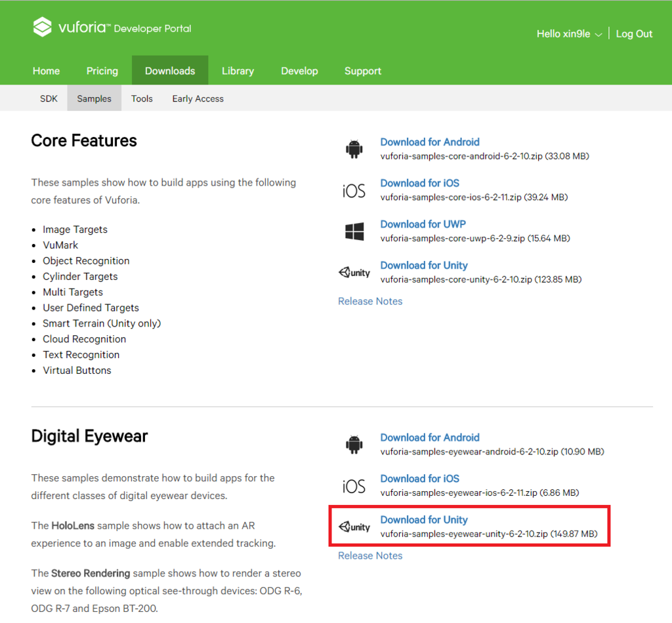Click vuforia-samples-eyewear-unity-6-2-10.zip filename
Viewport: 672px width, 623px height.
click(x=464, y=534)
